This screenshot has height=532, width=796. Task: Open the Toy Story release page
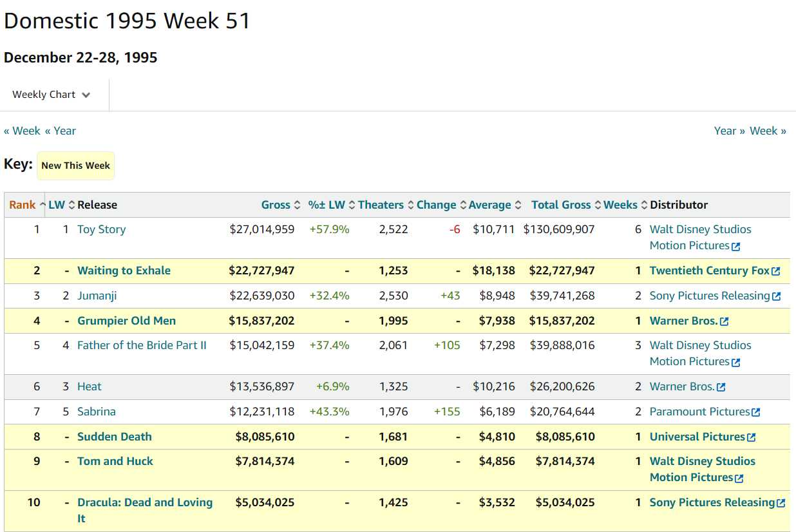pos(101,229)
